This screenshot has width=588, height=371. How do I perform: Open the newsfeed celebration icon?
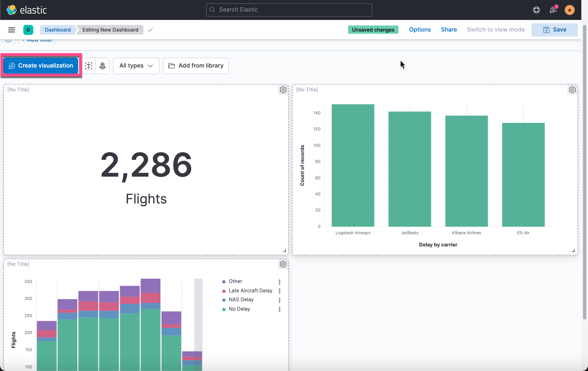pos(553,10)
